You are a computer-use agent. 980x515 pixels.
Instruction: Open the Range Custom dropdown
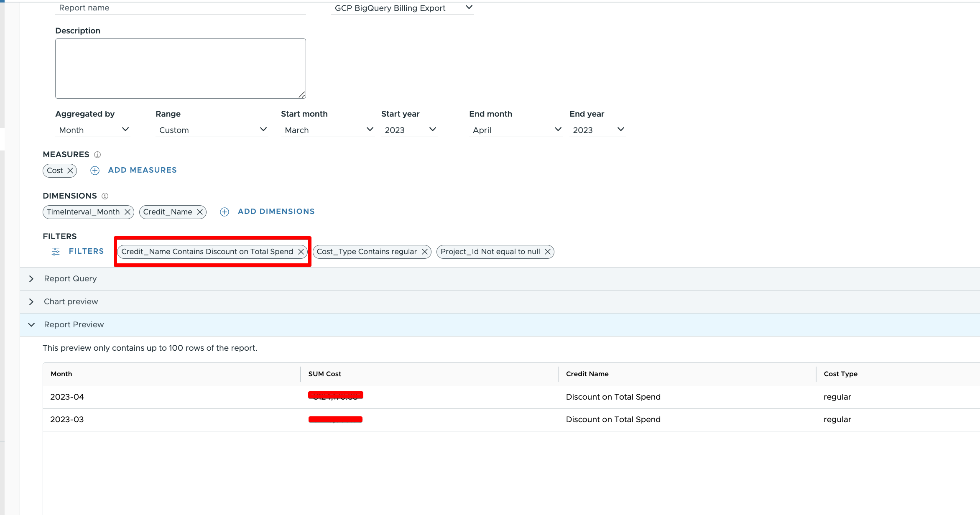(212, 130)
